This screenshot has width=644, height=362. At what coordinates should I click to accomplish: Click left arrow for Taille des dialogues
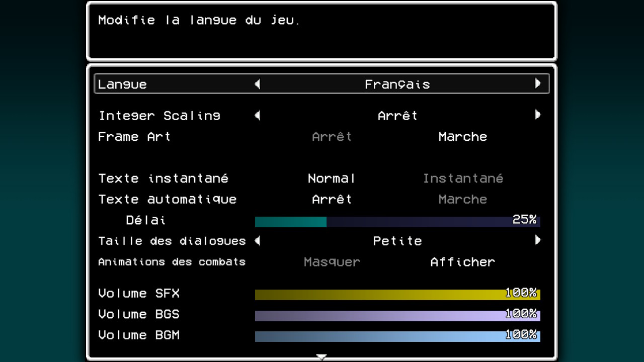(x=258, y=241)
